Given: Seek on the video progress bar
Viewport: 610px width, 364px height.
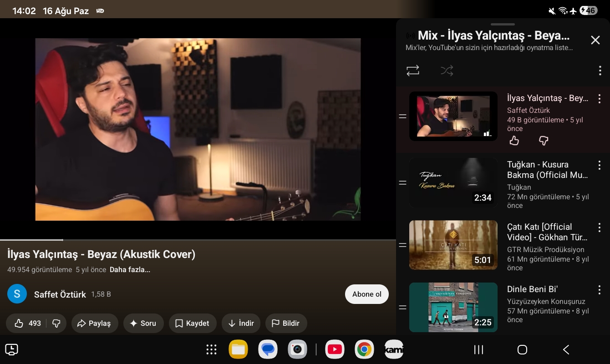Looking at the screenshot, I should click(x=198, y=240).
